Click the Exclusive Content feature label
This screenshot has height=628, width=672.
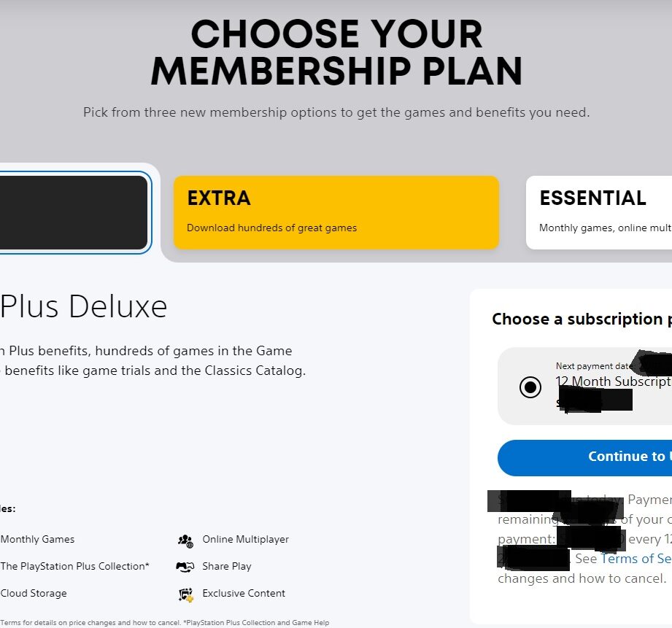[244, 593]
